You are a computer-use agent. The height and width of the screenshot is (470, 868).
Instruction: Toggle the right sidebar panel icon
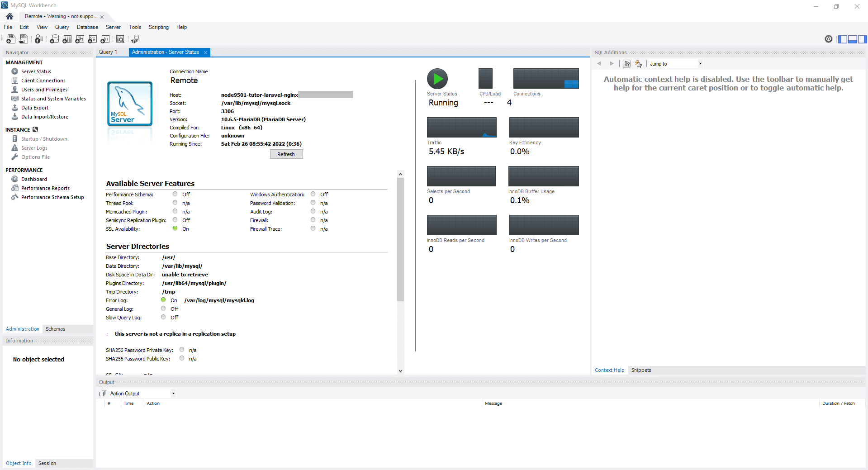click(x=863, y=39)
